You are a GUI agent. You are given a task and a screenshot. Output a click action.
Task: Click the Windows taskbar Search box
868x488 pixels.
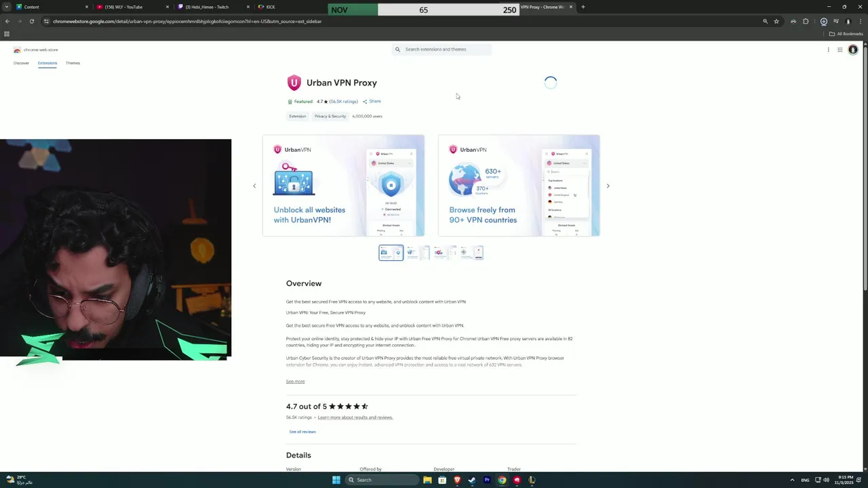point(382,480)
